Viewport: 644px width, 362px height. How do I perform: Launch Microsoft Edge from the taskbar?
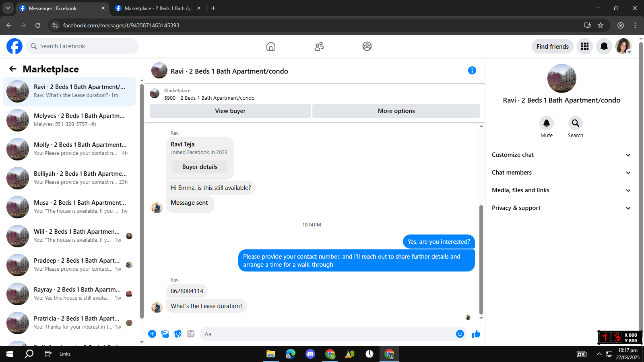click(290, 354)
